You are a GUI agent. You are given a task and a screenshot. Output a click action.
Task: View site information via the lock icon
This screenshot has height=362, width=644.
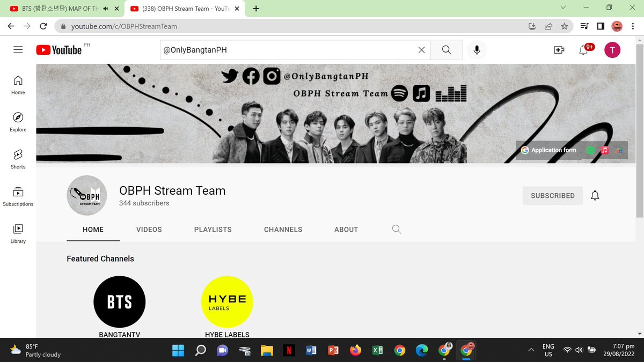pyautogui.click(x=63, y=26)
